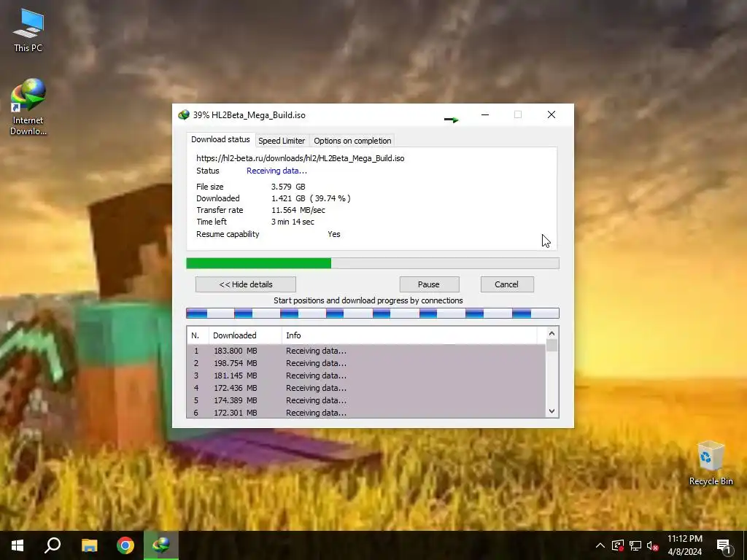
Task: Cancel the download
Action: coord(507,284)
